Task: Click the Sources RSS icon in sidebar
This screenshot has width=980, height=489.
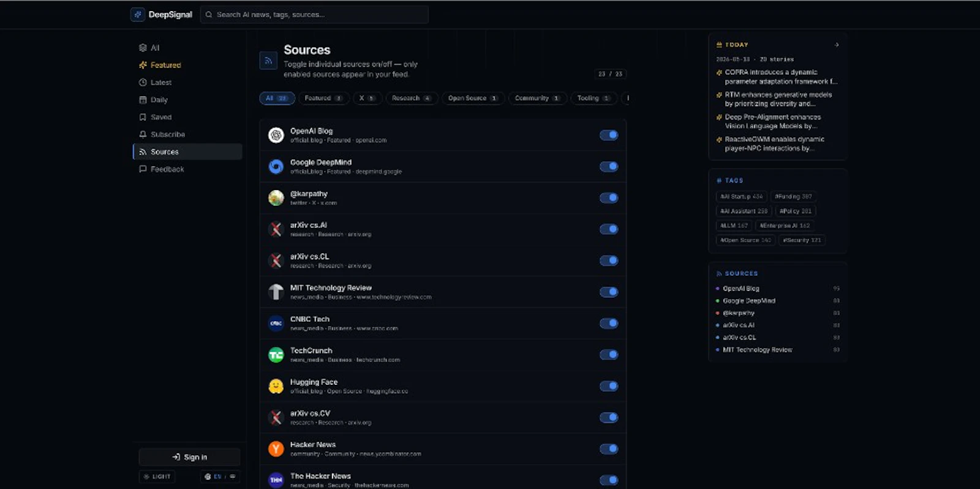Action: pos(143,152)
